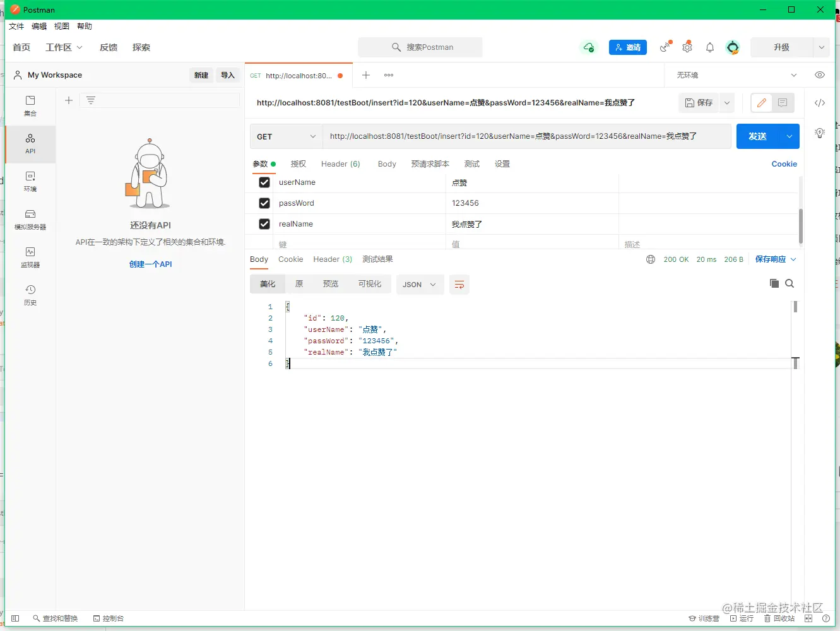
Task: Open the 帮助 menu
Action: [85, 27]
